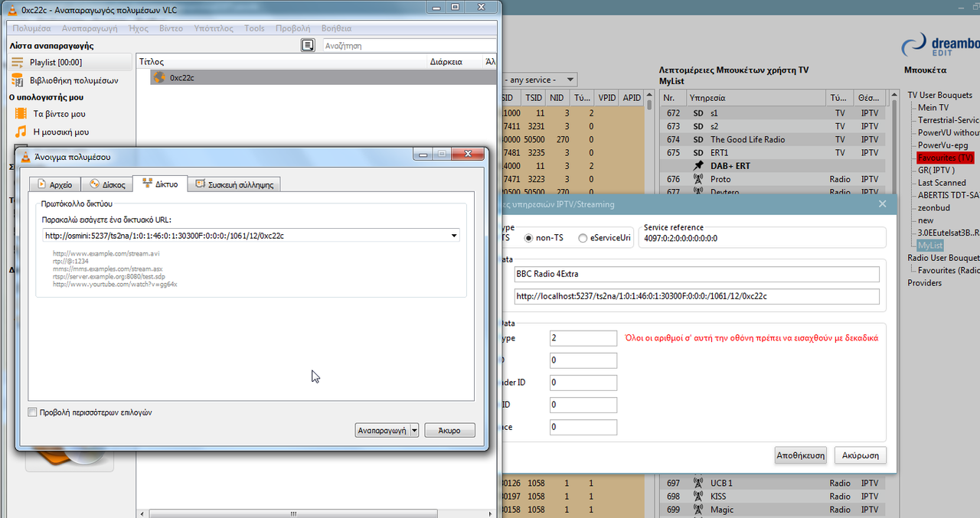Screen dimensions: 980x518
Task: Click Ακύρωση in IPTV dialog
Action: (x=861, y=455)
